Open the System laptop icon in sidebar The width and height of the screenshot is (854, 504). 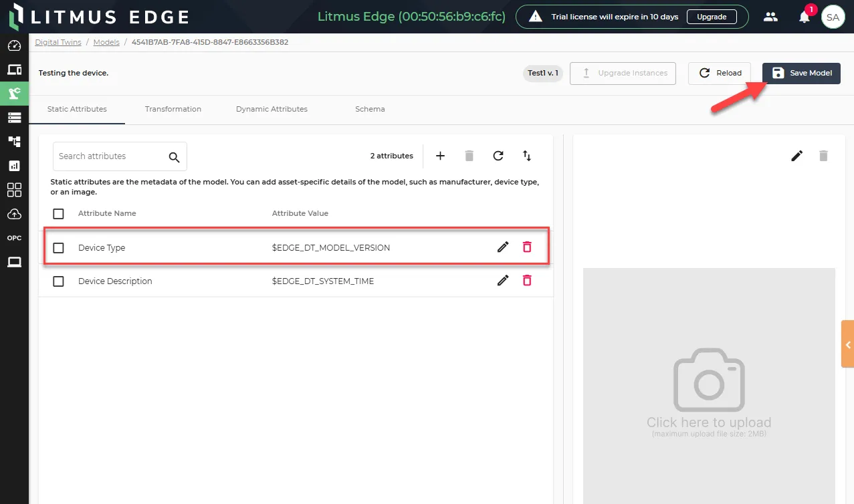click(14, 262)
